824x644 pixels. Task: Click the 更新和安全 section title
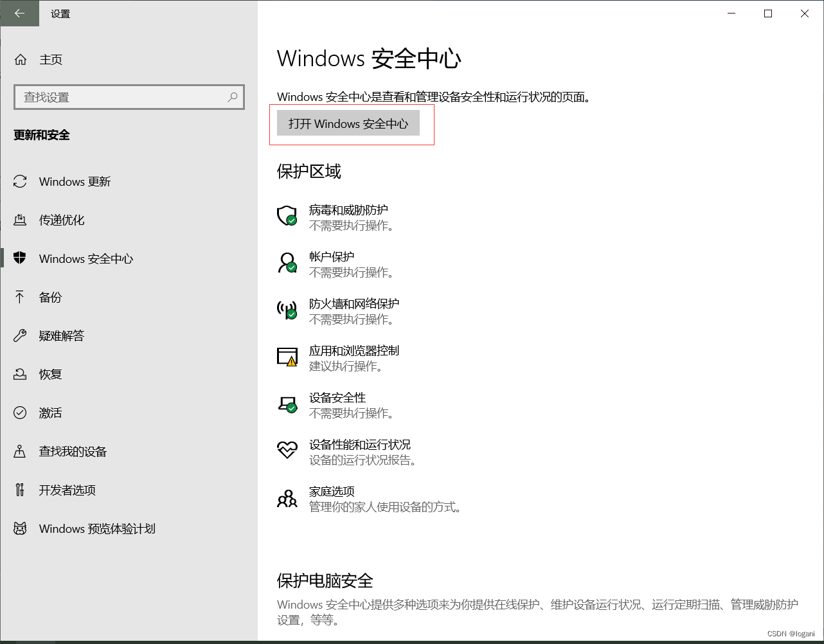[42, 135]
